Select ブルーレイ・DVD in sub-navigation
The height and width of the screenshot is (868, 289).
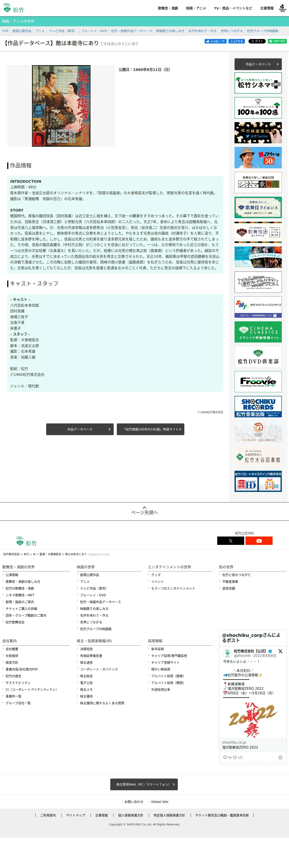(x=94, y=31)
